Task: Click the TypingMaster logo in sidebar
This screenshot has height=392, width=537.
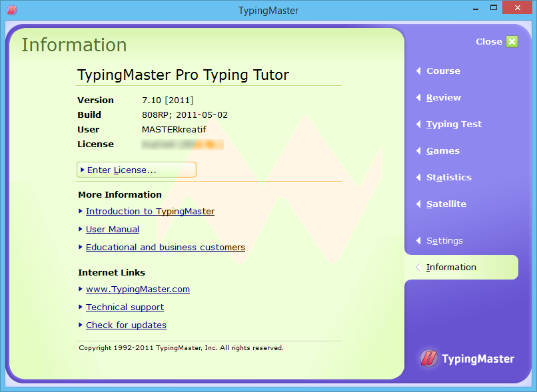Action: coord(467,359)
